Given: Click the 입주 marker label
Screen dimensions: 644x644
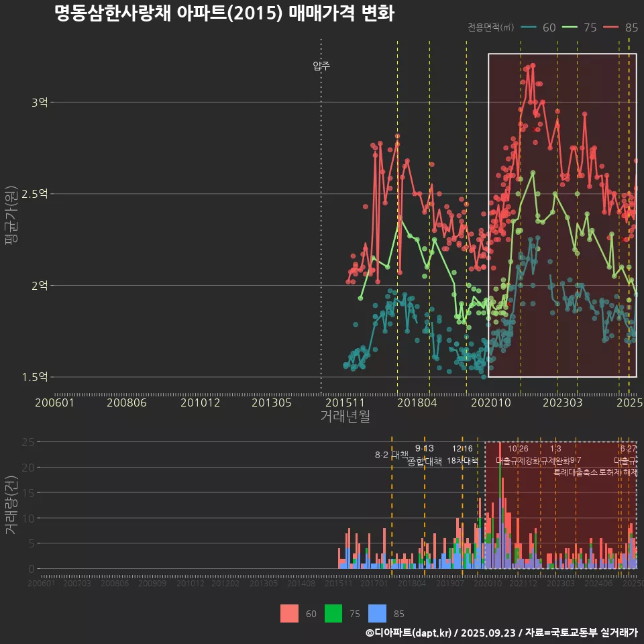Looking at the screenshot, I should click(x=321, y=65).
